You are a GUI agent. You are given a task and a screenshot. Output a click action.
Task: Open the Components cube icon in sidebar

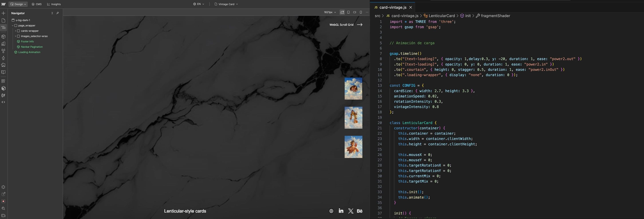(3, 36)
